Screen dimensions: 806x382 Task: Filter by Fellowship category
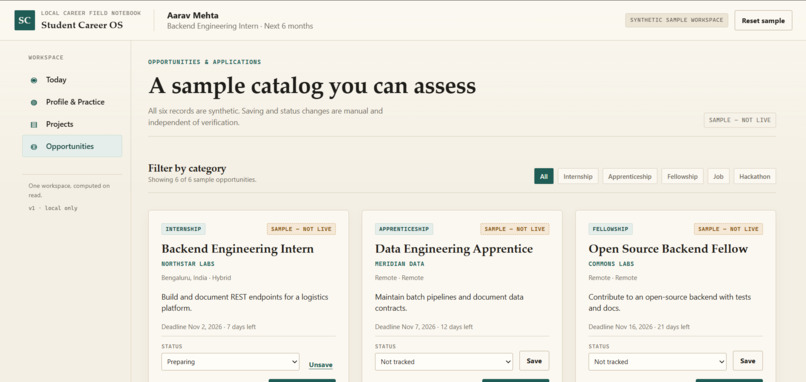click(x=682, y=176)
